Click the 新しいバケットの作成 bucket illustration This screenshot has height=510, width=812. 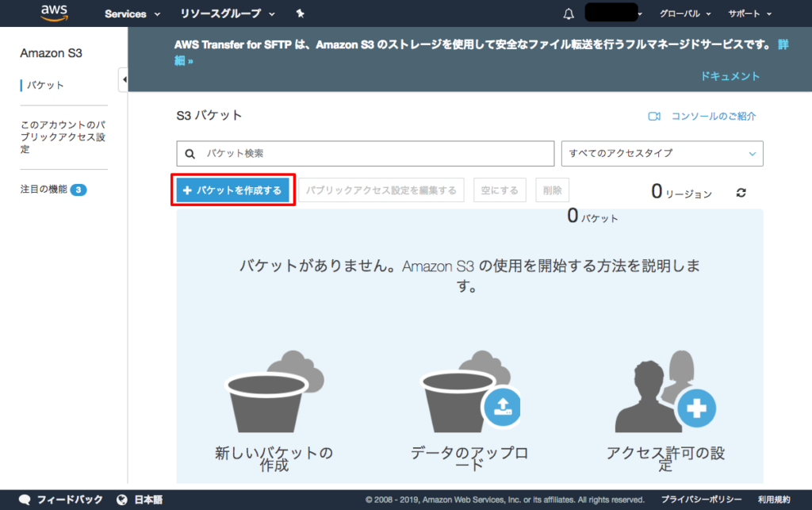point(274,392)
